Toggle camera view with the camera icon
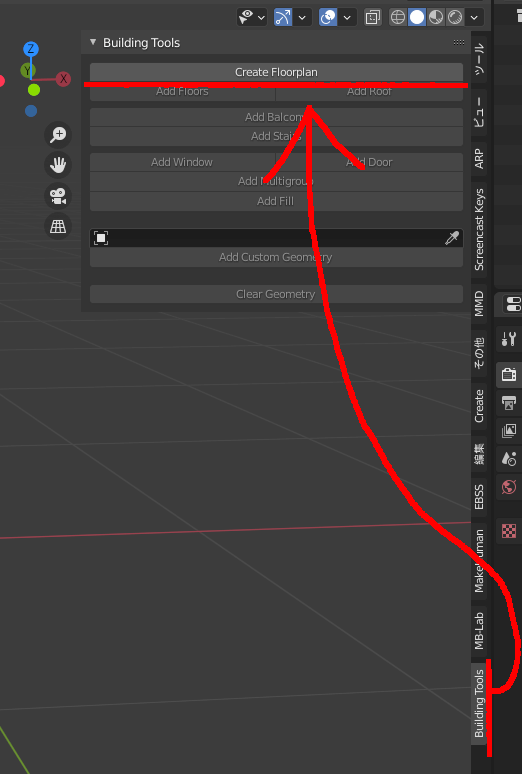The height and width of the screenshot is (774, 522). (x=58, y=196)
